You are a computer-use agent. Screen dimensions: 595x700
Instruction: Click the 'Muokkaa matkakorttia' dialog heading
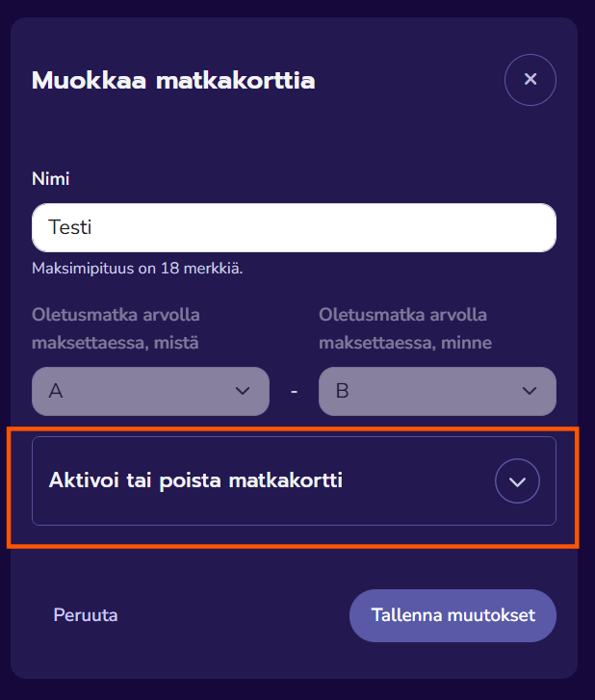tap(173, 80)
